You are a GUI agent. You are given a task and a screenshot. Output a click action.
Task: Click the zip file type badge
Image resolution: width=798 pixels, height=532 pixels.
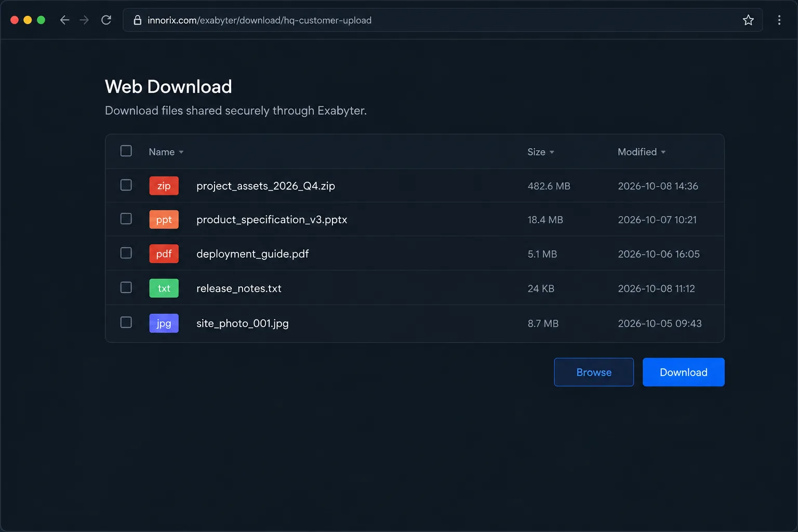coord(164,186)
